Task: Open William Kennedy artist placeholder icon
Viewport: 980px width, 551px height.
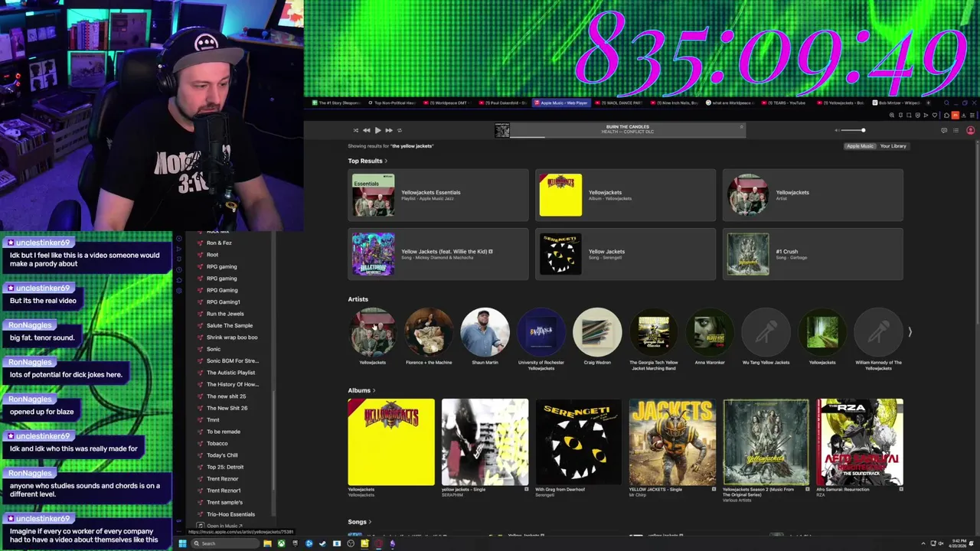Action: tap(878, 332)
